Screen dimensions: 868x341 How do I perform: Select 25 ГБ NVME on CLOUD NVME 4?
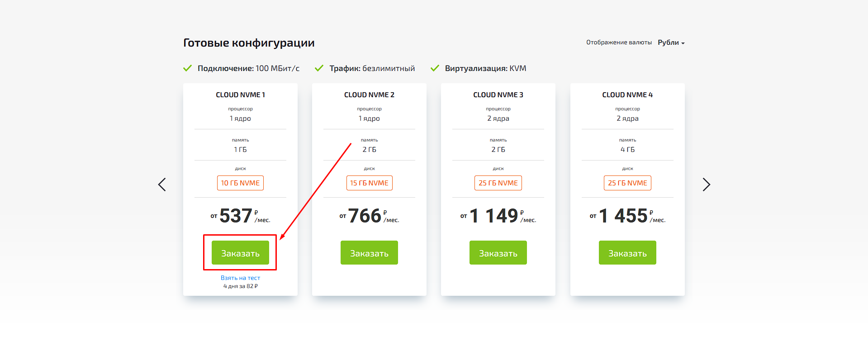tap(627, 183)
